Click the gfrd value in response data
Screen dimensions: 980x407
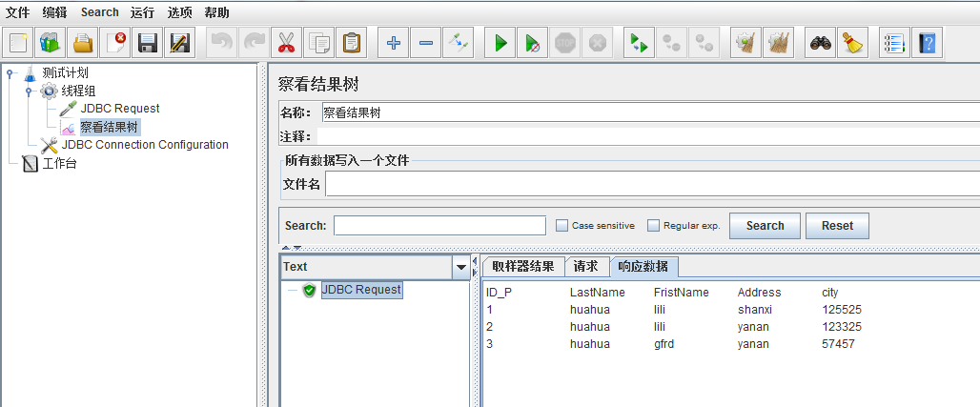click(x=664, y=344)
